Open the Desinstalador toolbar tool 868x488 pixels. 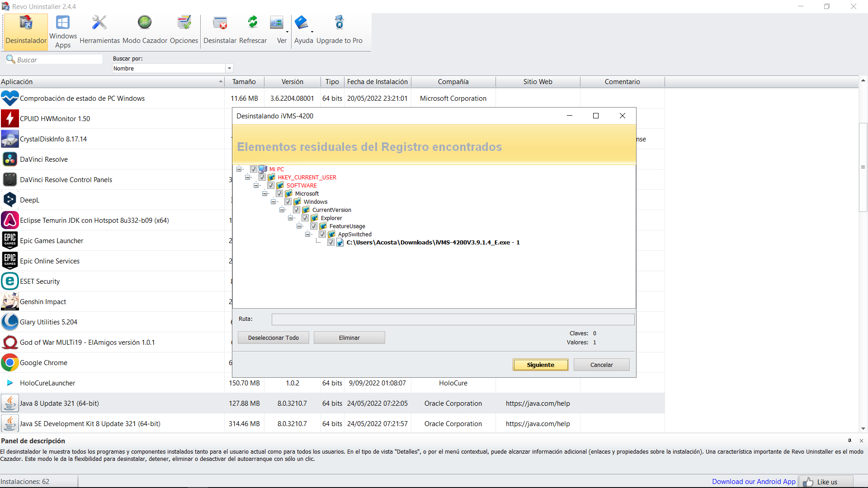[26, 31]
